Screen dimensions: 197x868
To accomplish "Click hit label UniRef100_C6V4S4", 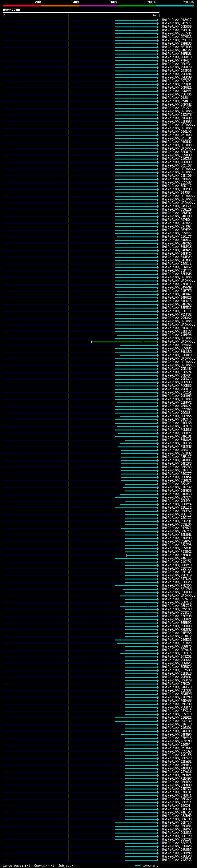I will click(177, 345).
